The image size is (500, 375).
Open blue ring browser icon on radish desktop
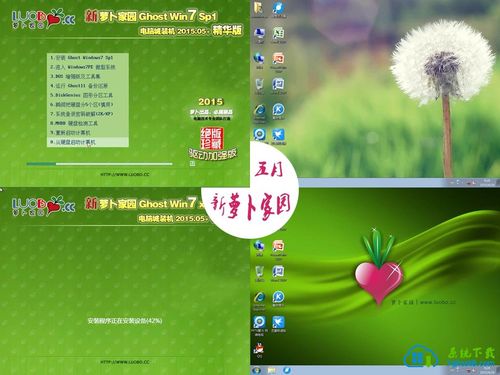[259, 325]
